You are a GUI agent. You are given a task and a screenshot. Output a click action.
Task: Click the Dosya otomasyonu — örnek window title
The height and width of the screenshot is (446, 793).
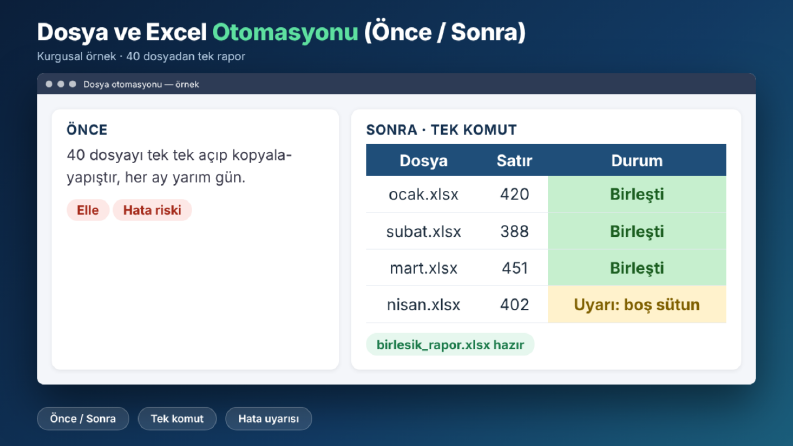(x=141, y=84)
